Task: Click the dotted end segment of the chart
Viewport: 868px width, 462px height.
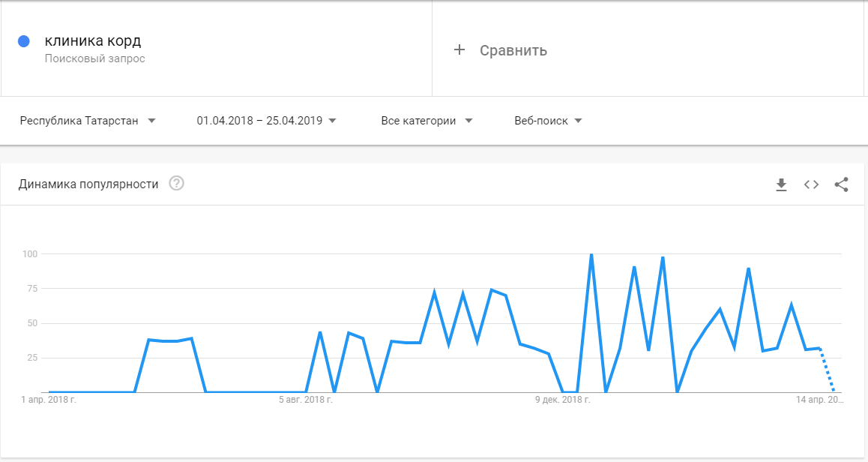Action: pos(827,370)
